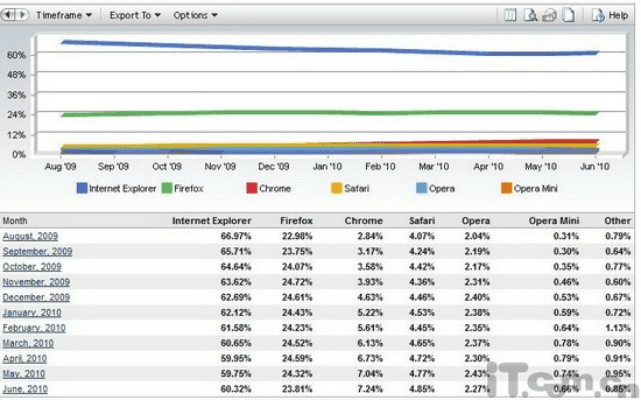Screen dimensions: 641x400
Task: Expand the Export To menu
Action: click(x=134, y=16)
